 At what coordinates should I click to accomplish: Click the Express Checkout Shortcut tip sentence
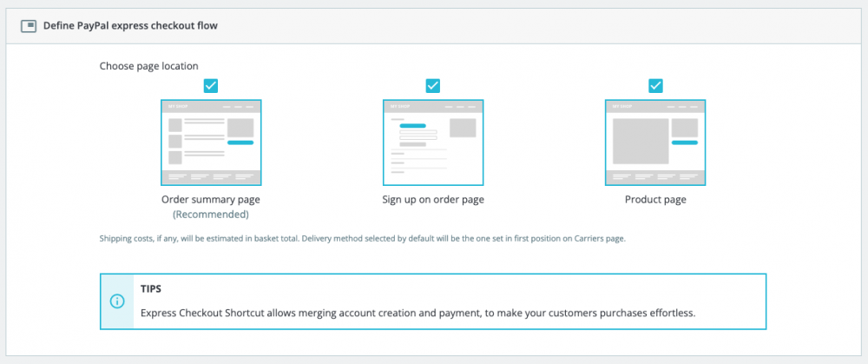[x=418, y=313]
